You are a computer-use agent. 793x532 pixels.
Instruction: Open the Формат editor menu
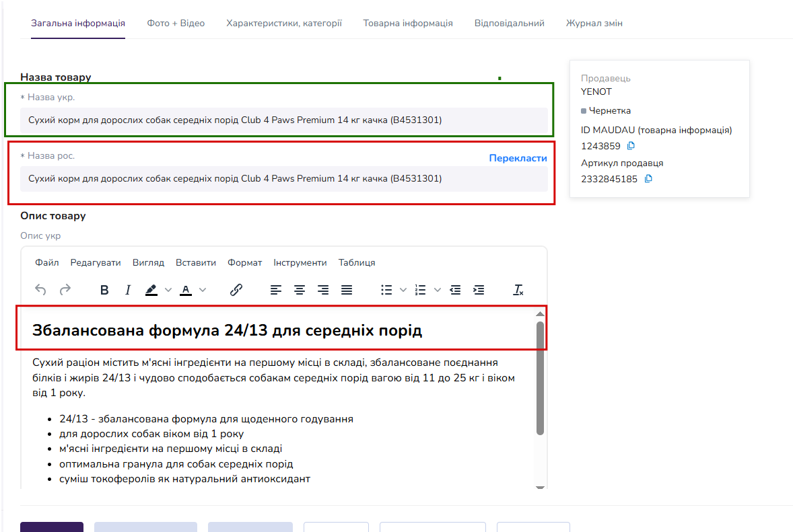tap(245, 263)
